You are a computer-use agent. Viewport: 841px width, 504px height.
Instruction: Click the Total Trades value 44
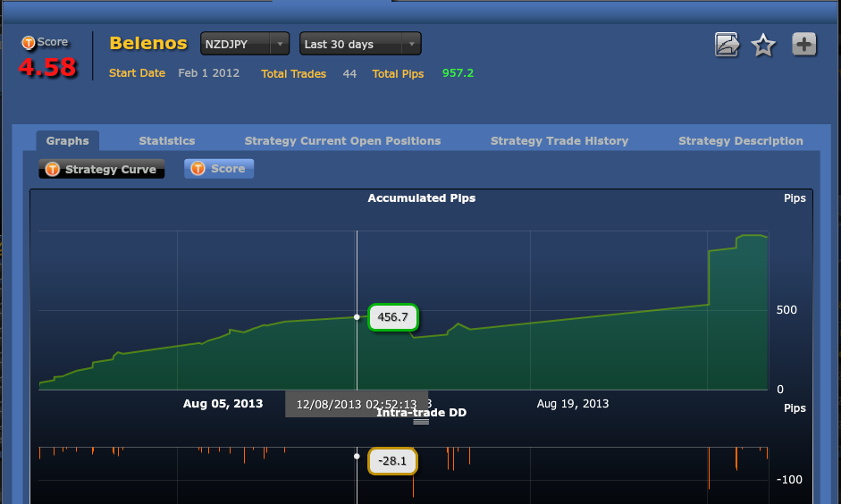pos(349,74)
